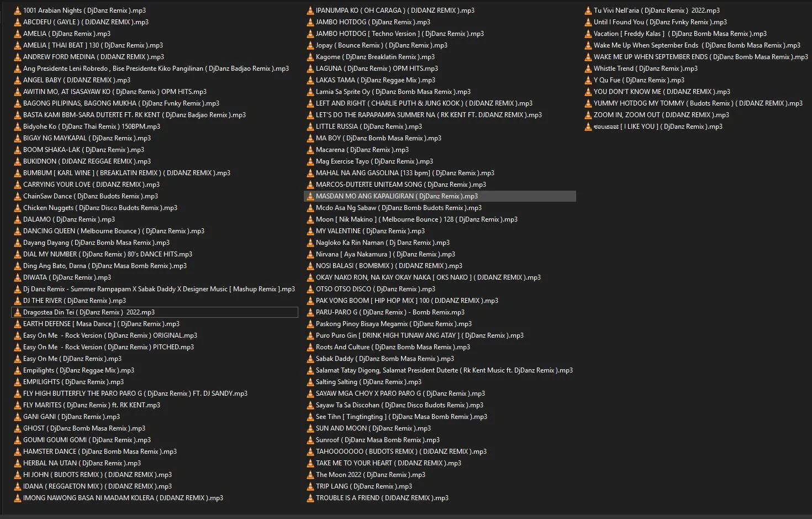Click VLC icon beside OTSO OTSO DISCO file

(310, 289)
